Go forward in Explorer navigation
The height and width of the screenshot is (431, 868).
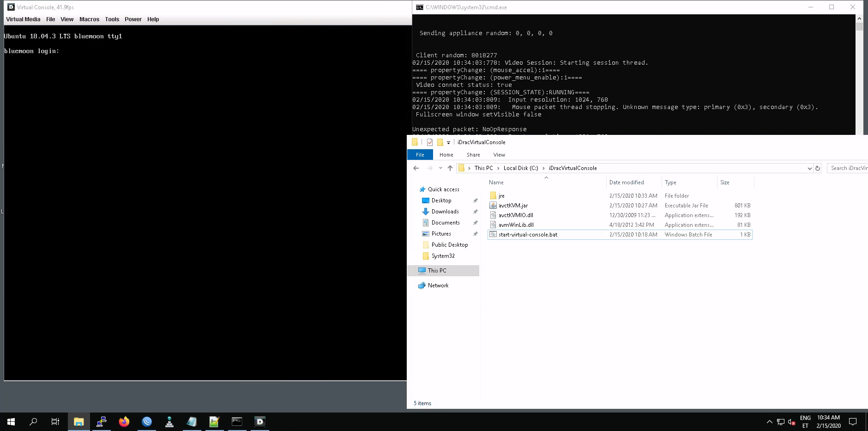(x=430, y=168)
